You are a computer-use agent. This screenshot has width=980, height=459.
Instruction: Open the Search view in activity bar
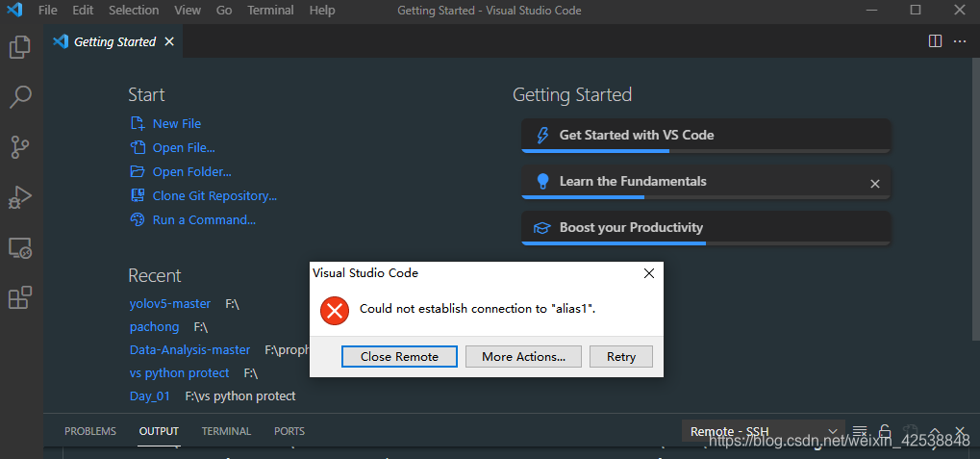20,97
